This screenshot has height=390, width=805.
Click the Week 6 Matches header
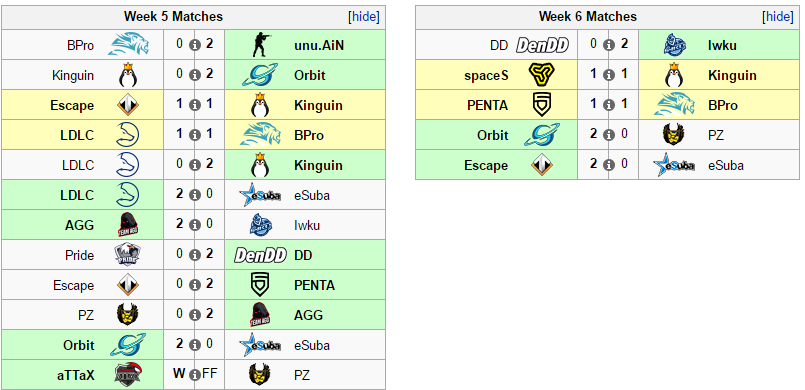tap(587, 16)
